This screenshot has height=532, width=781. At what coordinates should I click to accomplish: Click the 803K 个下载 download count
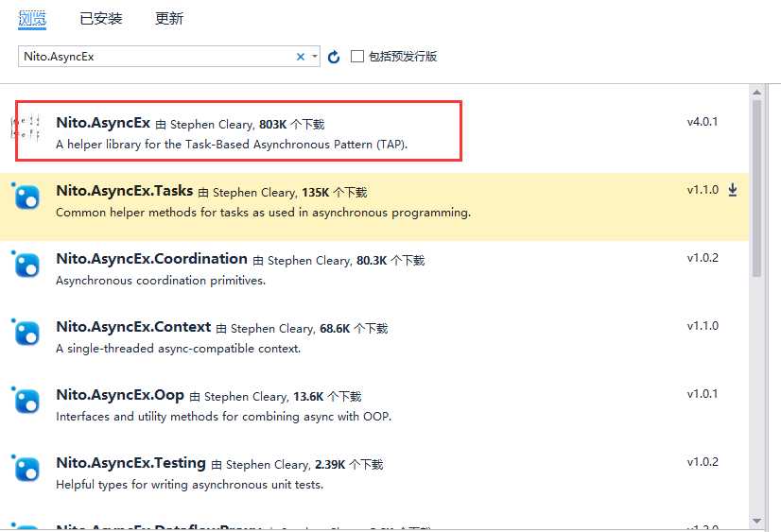(x=291, y=125)
